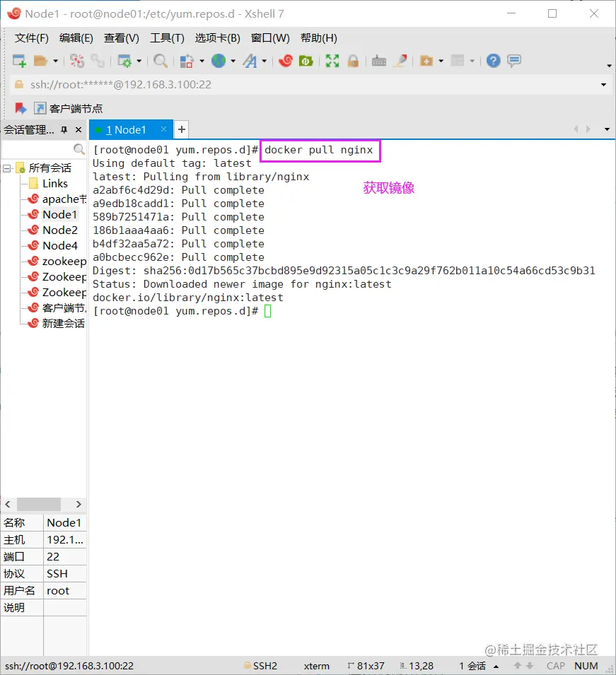
Task: Click the Lock screen padlock icon
Action: pos(353,61)
